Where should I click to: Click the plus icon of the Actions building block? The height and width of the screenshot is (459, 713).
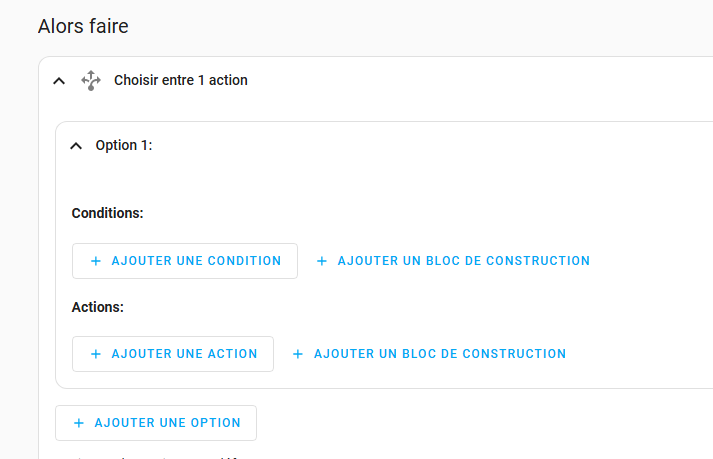[298, 354]
